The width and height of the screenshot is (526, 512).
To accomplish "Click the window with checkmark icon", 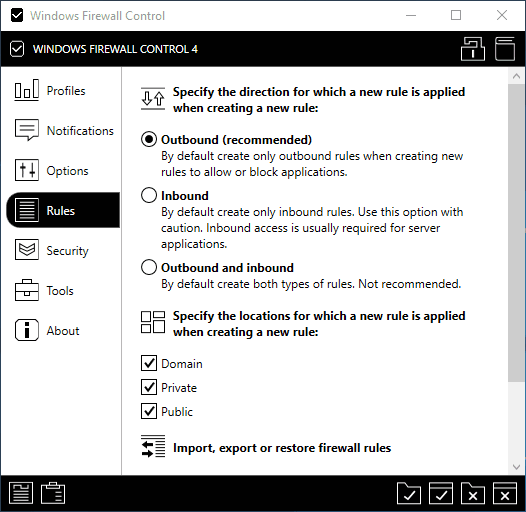I will click(441, 493).
